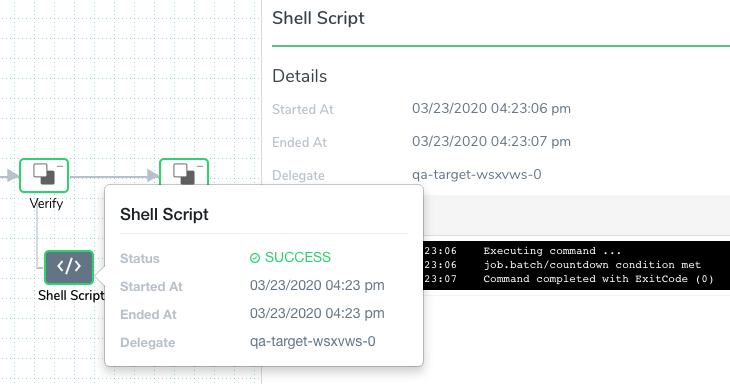Image resolution: width=730 pixels, height=384 pixels.
Task: Click the SUCCESS status text in the popup
Action: 298,257
